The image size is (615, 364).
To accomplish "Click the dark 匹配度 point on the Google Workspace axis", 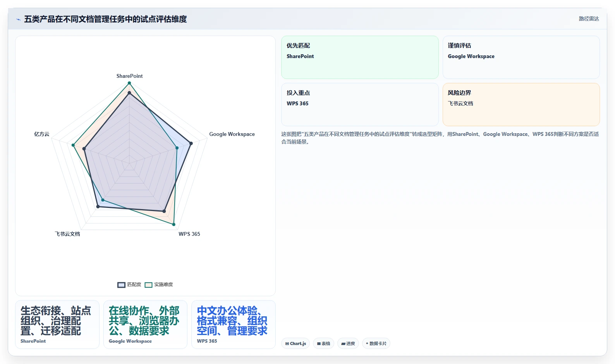I will pos(191,144).
